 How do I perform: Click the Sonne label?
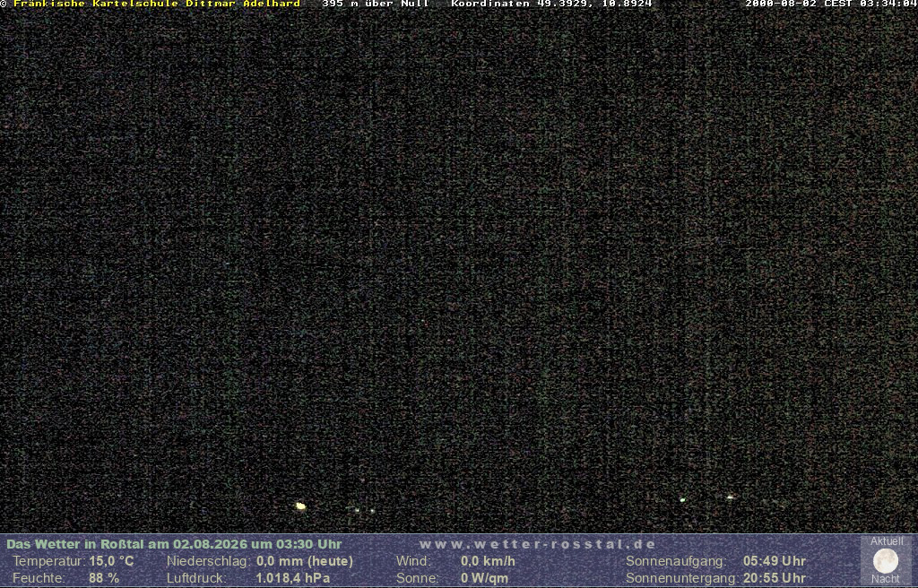417,578
